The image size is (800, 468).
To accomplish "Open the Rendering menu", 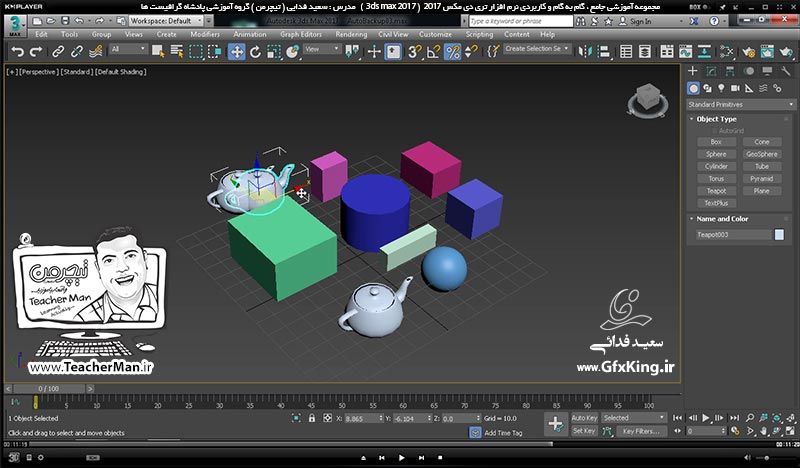I will [351, 34].
